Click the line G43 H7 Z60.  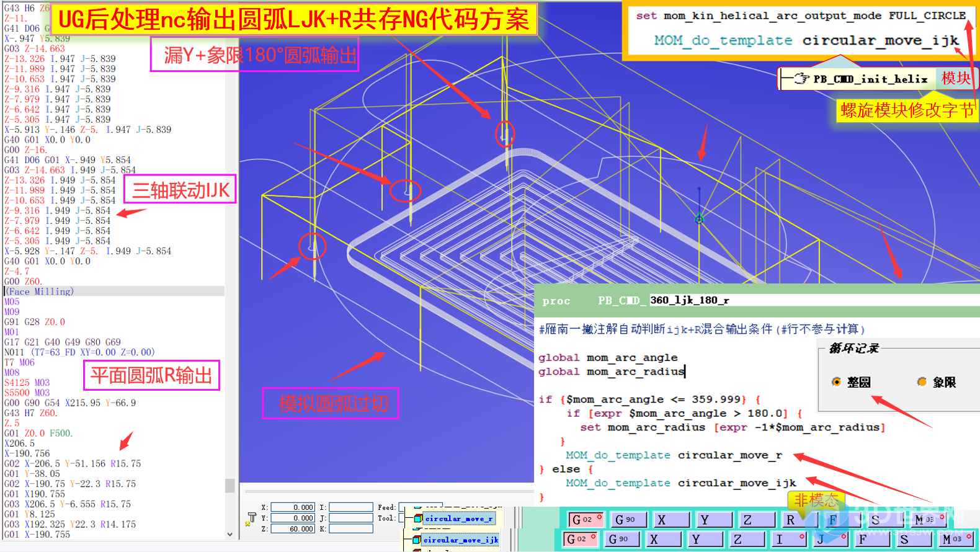[30, 413]
